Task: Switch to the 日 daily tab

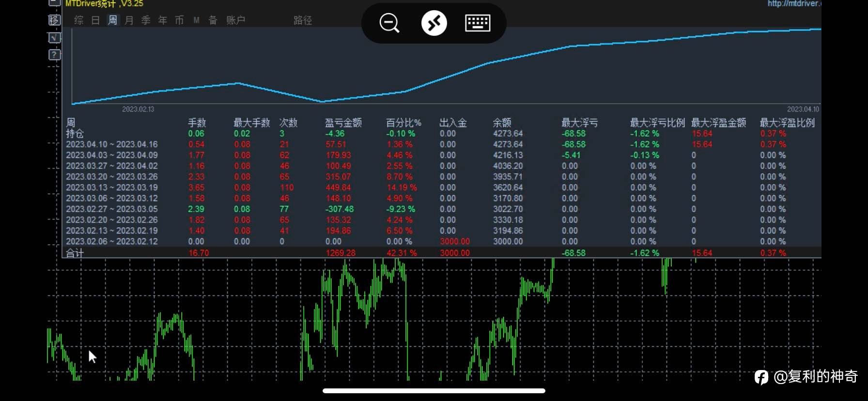Action: (x=95, y=20)
